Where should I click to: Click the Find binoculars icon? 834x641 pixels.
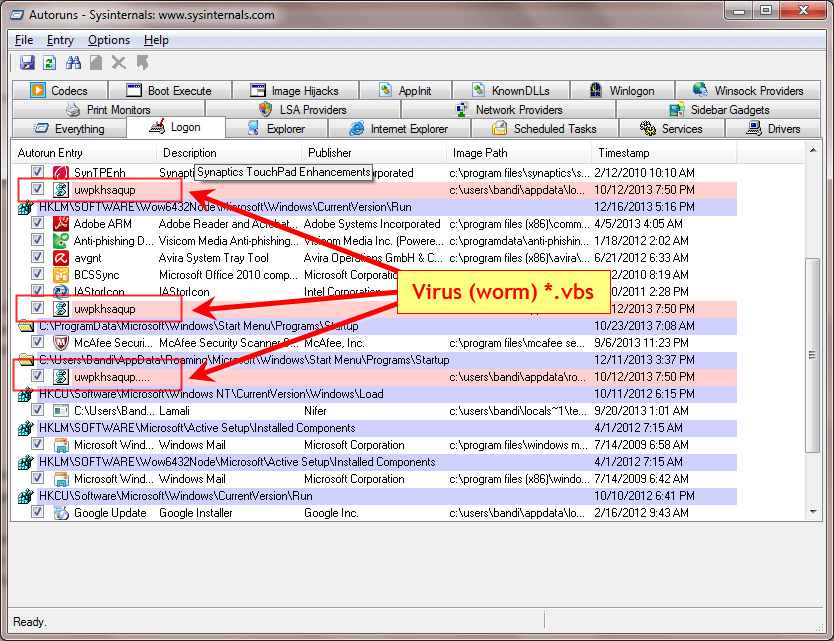tap(73, 63)
